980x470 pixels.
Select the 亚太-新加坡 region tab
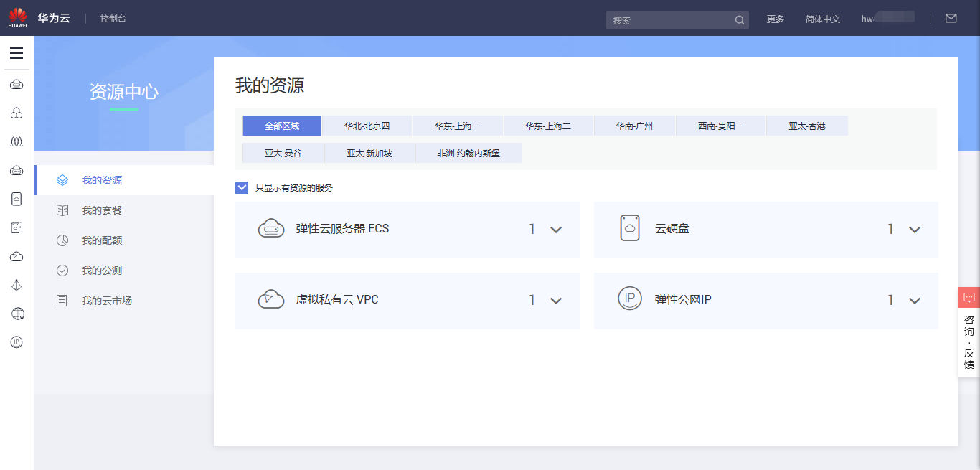tap(369, 153)
